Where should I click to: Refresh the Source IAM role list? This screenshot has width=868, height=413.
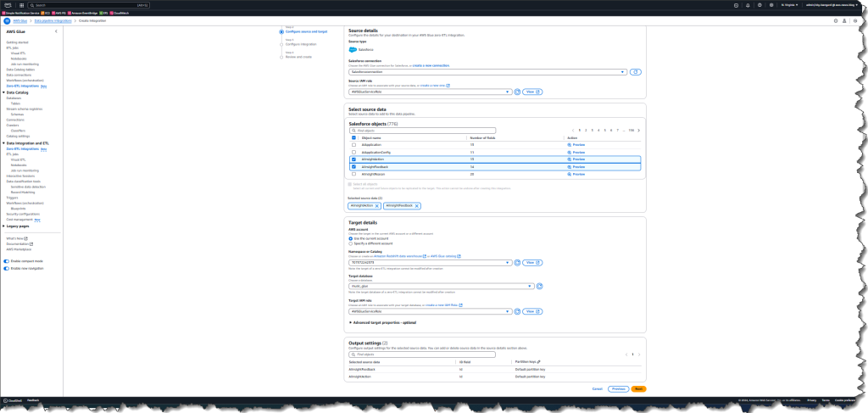pyautogui.click(x=517, y=92)
